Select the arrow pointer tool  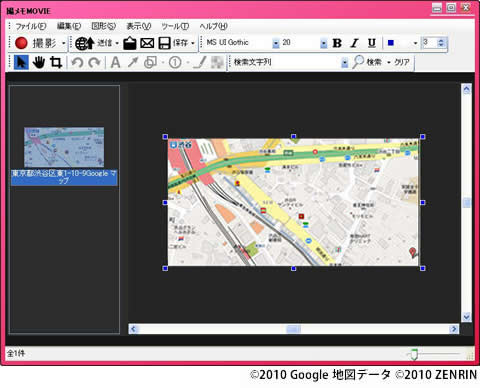click(21, 62)
